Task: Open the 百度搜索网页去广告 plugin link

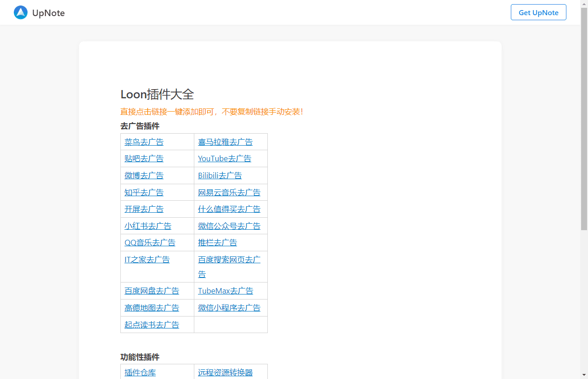Action: pos(229,266)
